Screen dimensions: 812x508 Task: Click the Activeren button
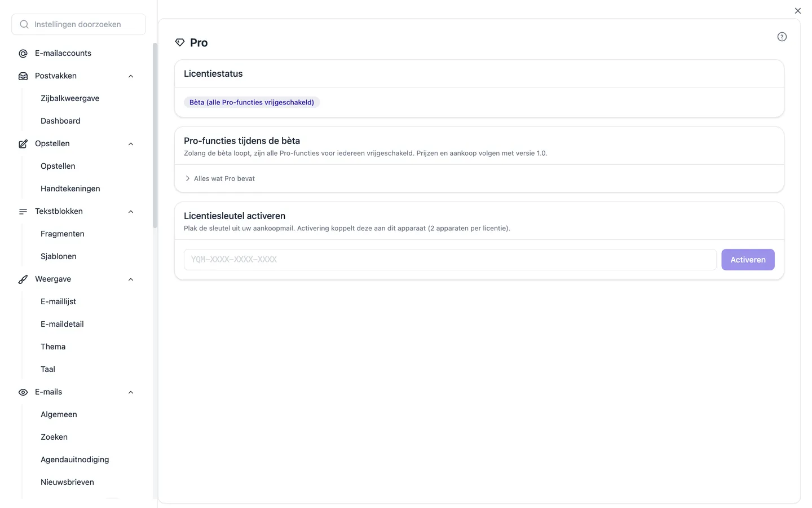[748, 260]
